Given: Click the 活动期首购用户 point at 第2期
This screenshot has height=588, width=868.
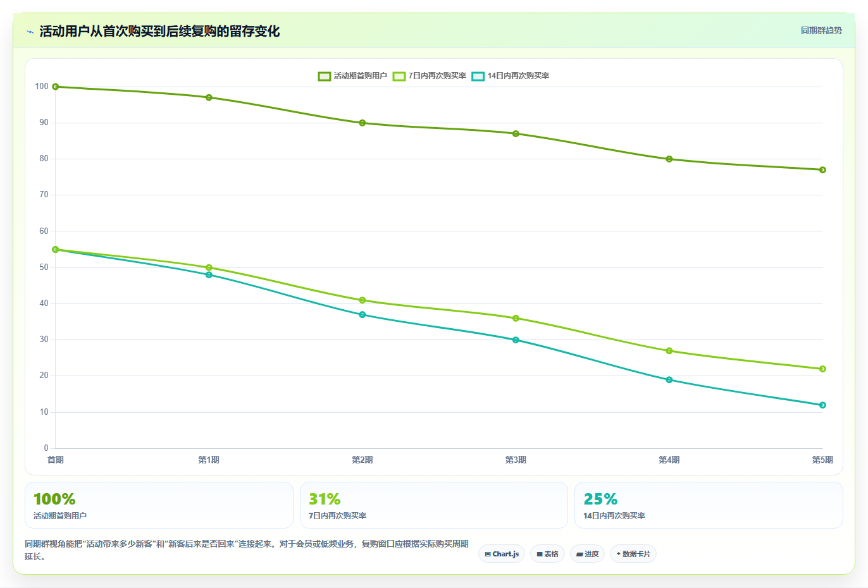Looking at the screenshot, I should point(363,123).
